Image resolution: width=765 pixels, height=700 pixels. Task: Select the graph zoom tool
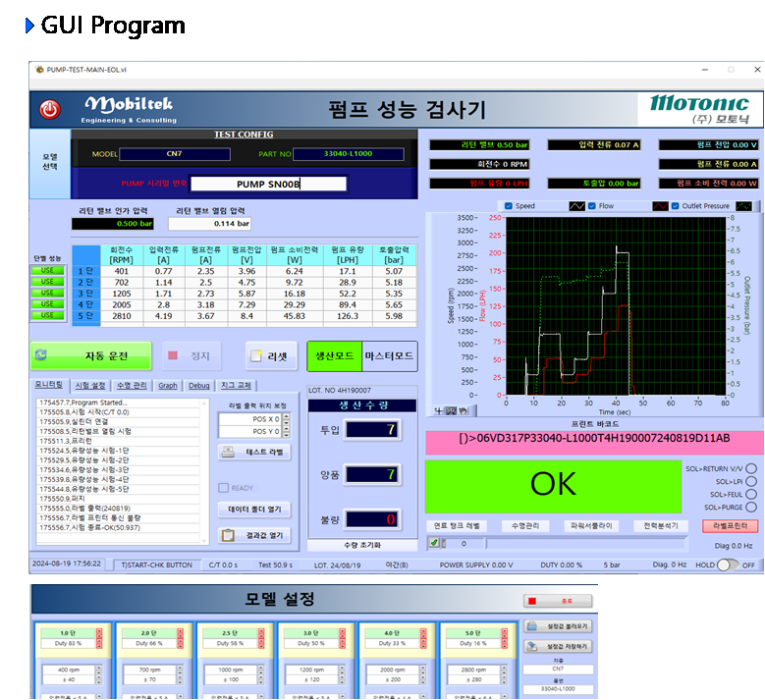point(452,410)
